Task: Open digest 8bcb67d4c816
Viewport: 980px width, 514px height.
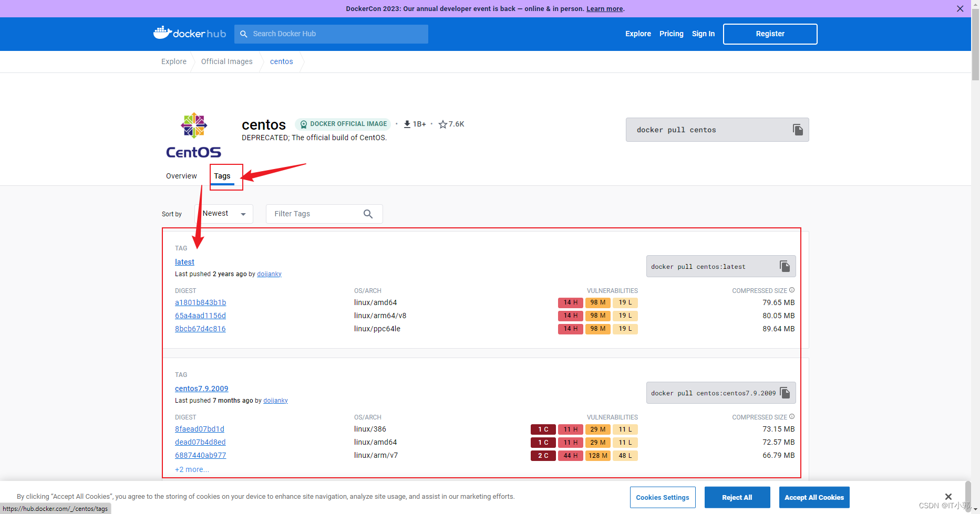Action: click(200, 329)
